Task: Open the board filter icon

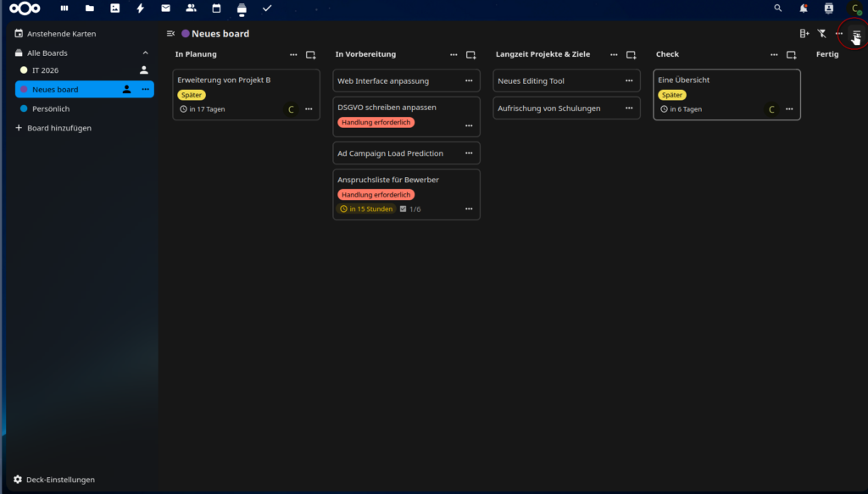Action: click(821, 34)
